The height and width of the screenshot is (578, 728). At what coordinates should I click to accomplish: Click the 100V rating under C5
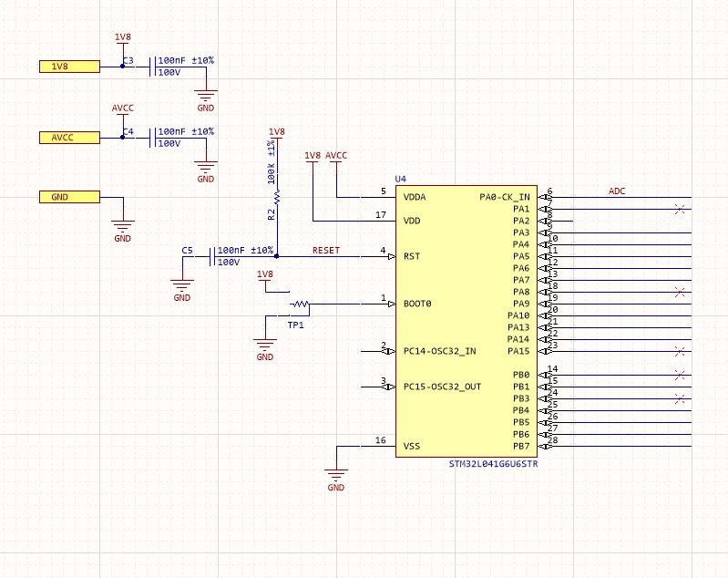point(229,262)
